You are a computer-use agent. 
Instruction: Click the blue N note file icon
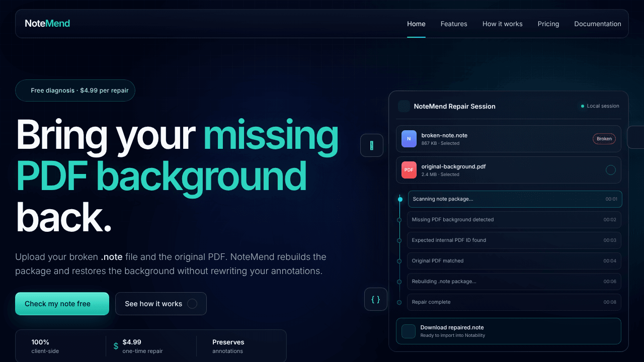point(409,139)
